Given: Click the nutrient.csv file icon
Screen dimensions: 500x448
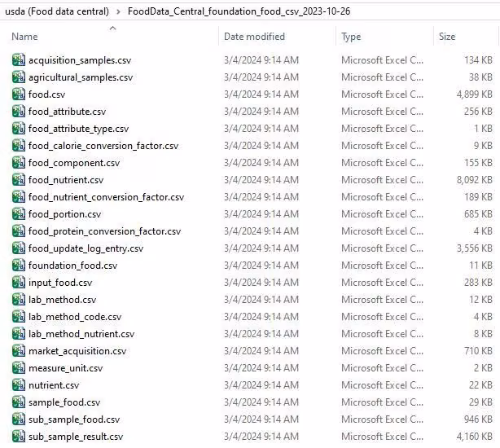Looking at the screenshot, I should (19, 384).
